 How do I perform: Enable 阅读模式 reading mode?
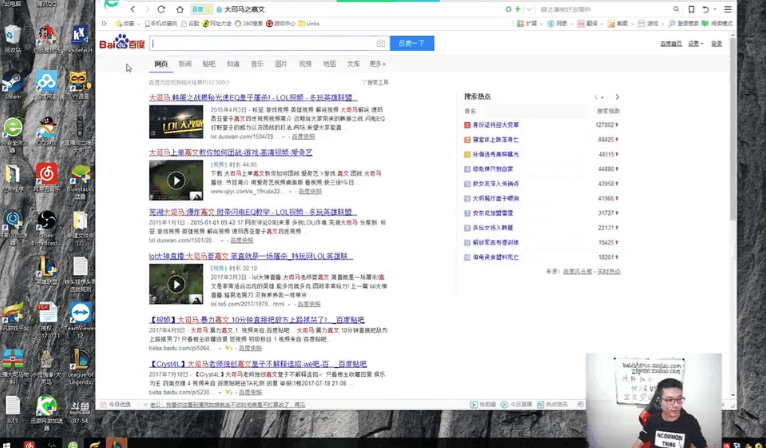tap(717, 23)
